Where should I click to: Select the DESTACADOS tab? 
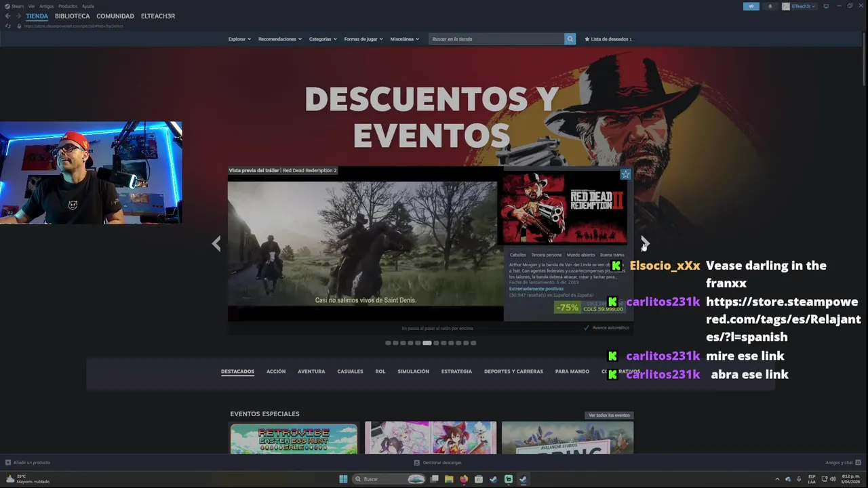237,371
